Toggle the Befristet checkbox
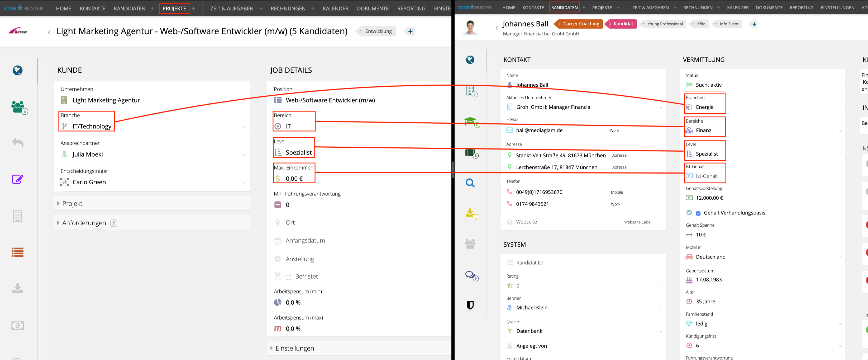 pos(288,277)
